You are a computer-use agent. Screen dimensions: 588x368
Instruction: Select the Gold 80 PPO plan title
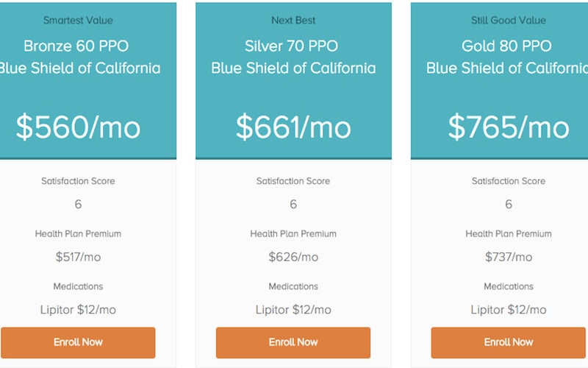click(x=506, y=46)
